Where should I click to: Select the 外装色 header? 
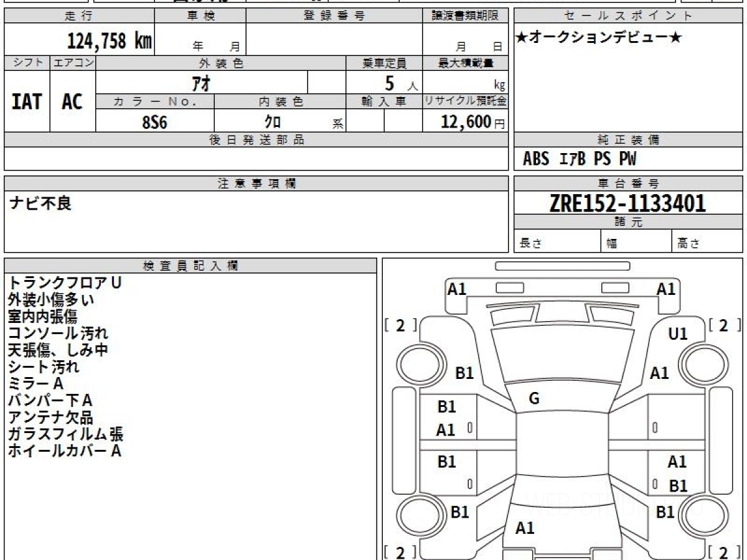pos(221,63)
